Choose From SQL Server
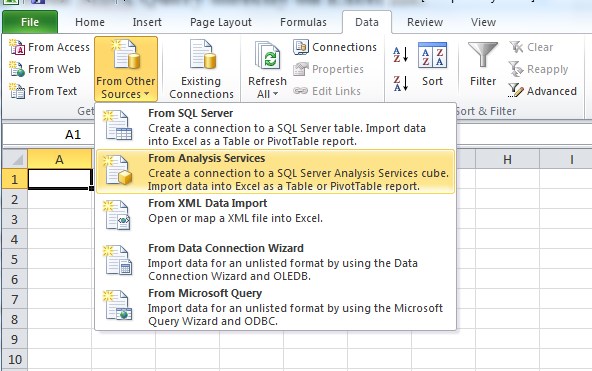This screenshot has width=592, height=371. pos(276,127)
